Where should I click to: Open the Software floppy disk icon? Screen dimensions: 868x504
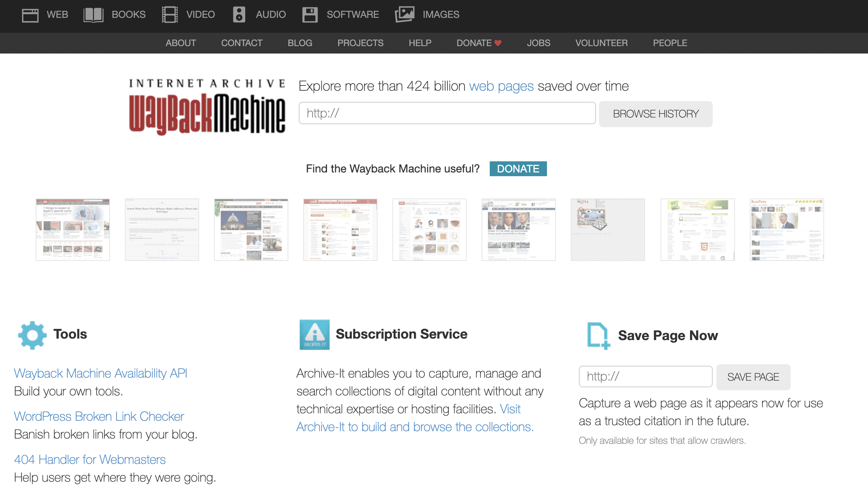coord(310,15)
